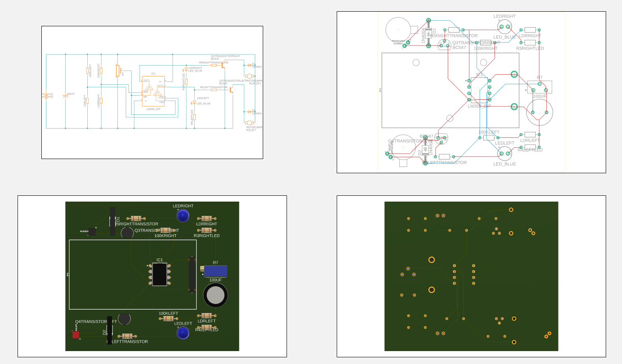Image resolution: width=622 pixels, height=364 pixels.
Task: Select the 100KLEFT resistor footprint in layout
Action: [489, 137]
